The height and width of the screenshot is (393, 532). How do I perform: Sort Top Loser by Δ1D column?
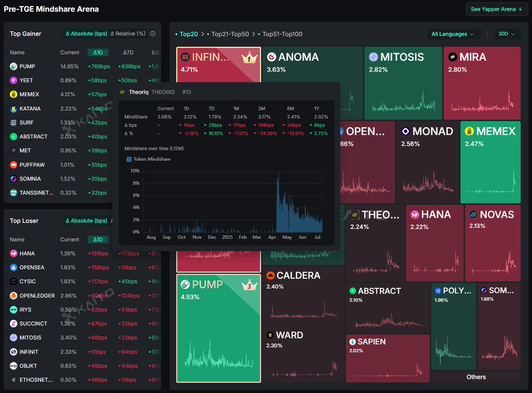click(97, 240)
